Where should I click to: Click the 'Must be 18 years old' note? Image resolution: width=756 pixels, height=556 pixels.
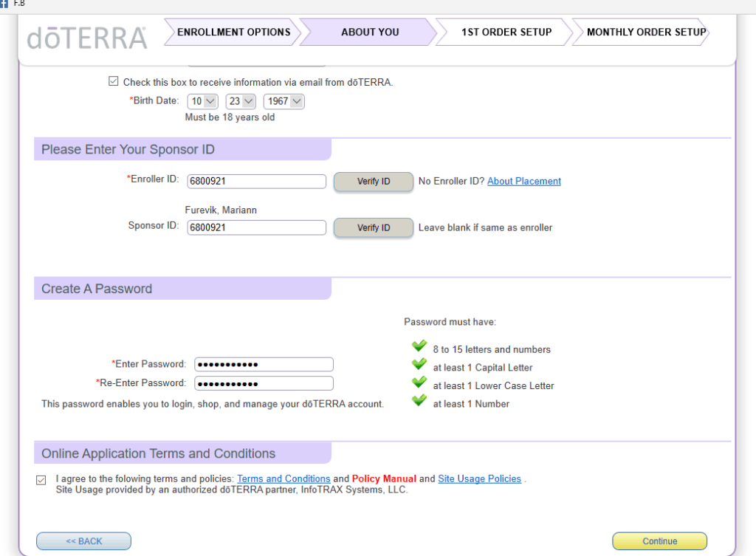click(230, 117)
